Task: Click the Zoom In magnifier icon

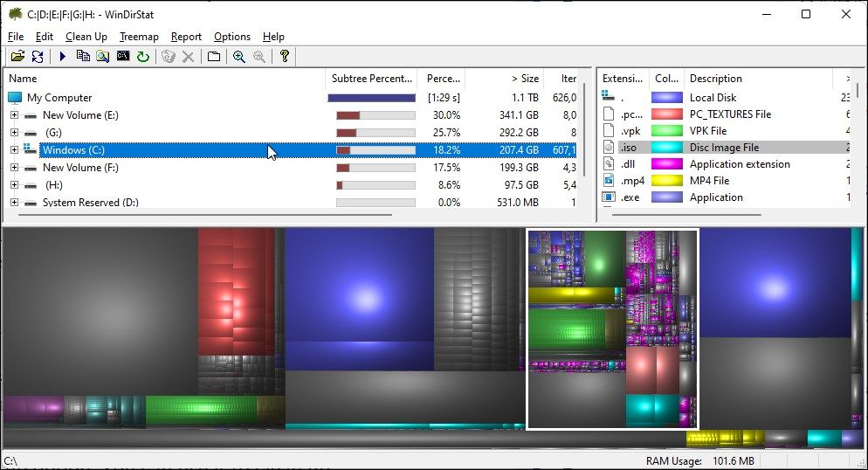Action: tap(238, 57)
